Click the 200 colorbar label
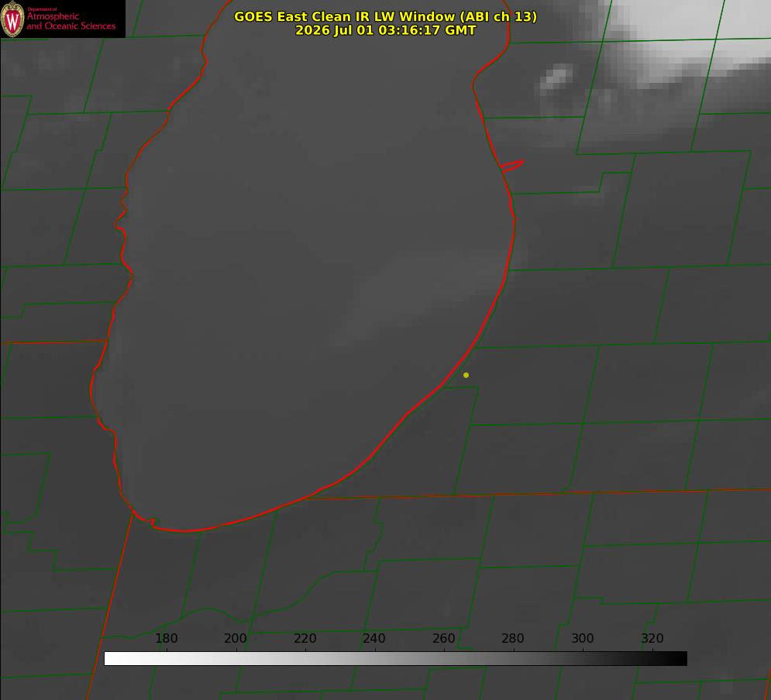Viewport: 771px width, 700px height. [236, 638]
